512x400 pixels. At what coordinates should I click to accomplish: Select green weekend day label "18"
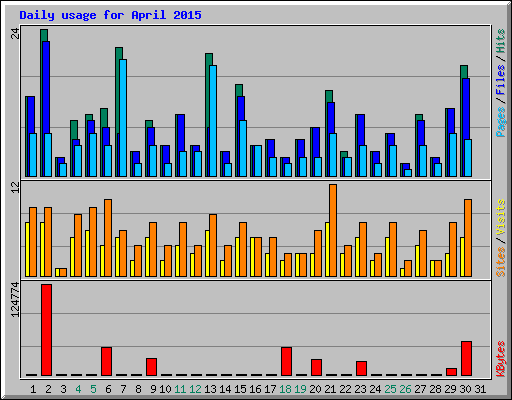[285, 389]
